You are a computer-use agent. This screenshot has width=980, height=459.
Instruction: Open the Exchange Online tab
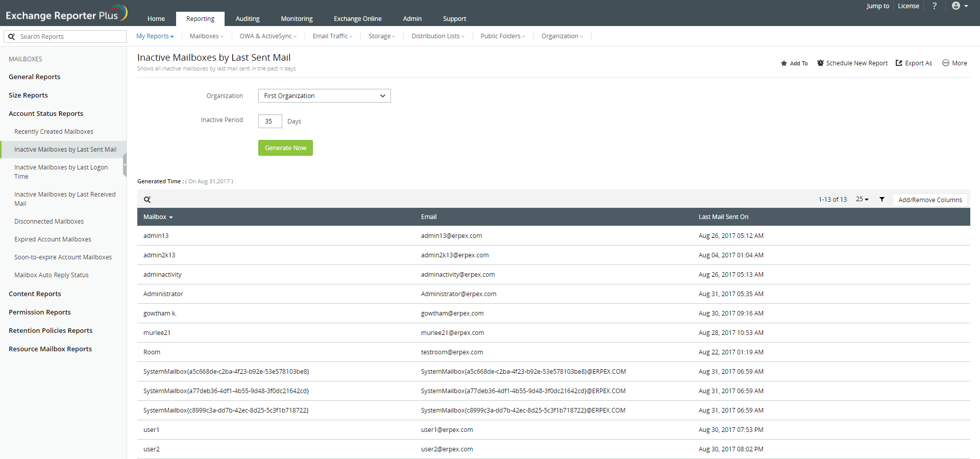[x=357, y=19]
